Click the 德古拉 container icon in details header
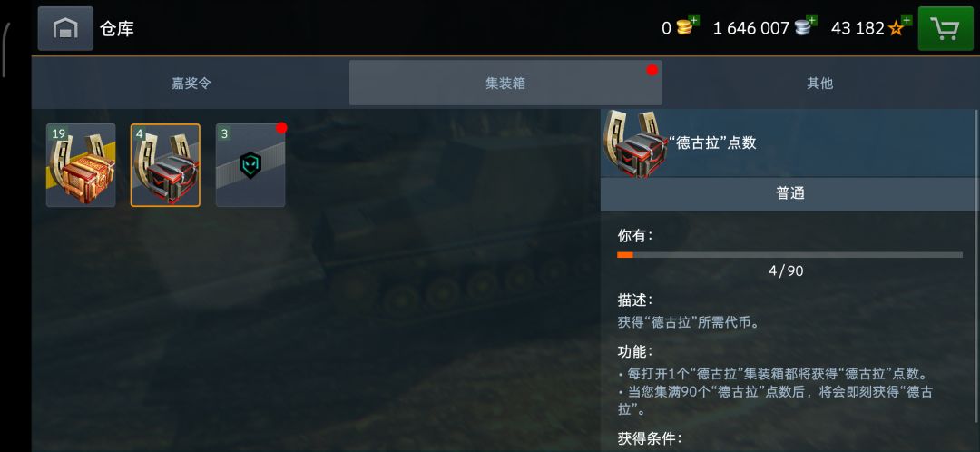The image size is (980, 452). tap(634, 143)
